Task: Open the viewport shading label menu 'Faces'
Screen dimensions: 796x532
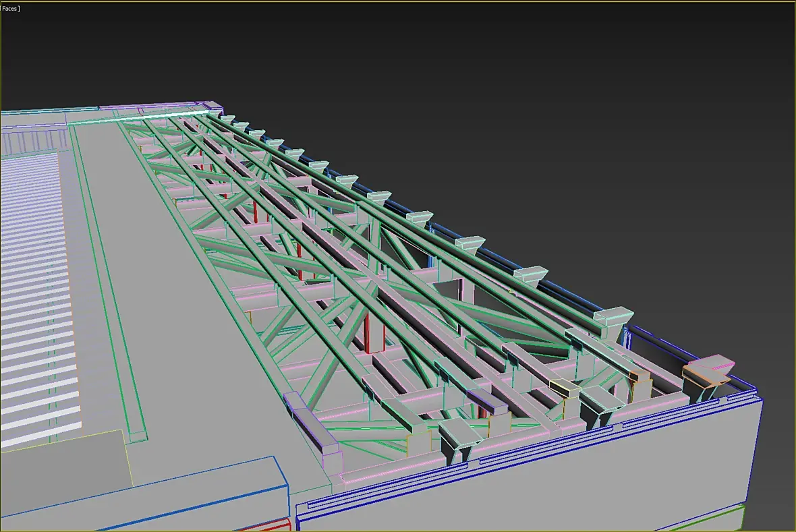Action: [x=9, y=9]
